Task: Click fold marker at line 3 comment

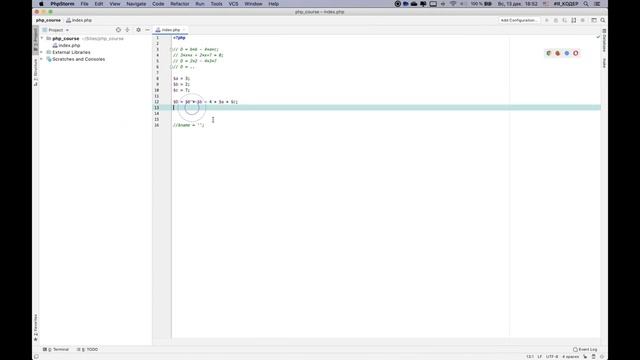Action: [x=171, y=49]
